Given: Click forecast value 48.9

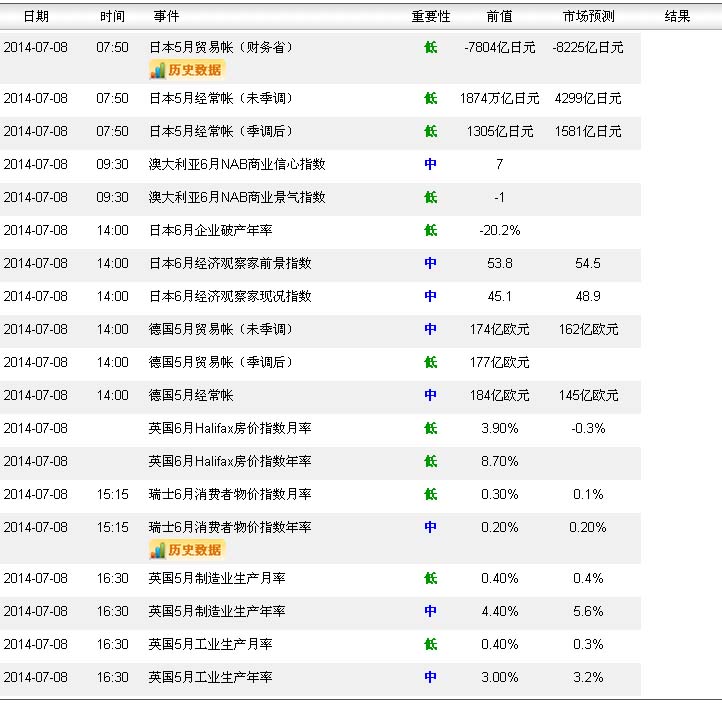Looking at the screenshot, I should click(588, 296).
